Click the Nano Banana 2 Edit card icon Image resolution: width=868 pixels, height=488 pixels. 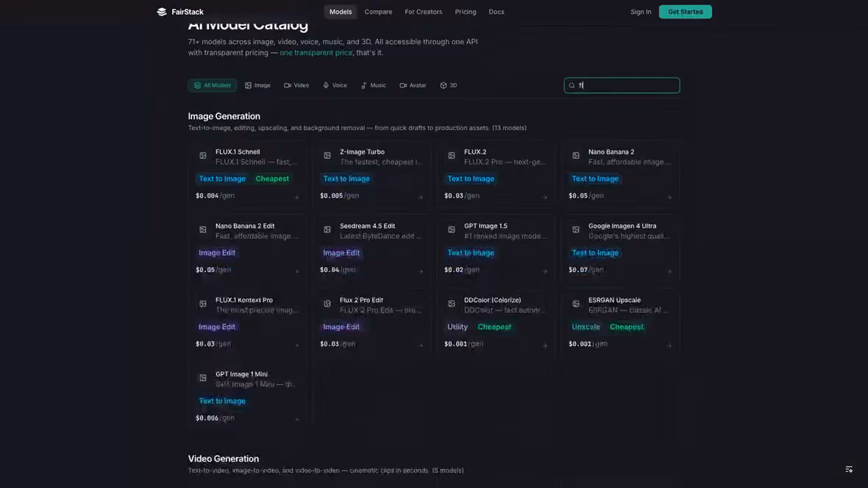tap(203, 229)
